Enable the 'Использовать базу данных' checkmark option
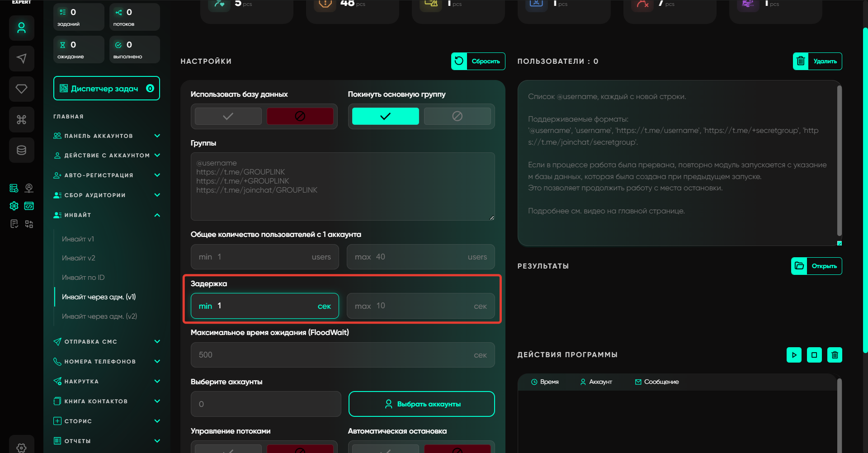 [228, 116]
